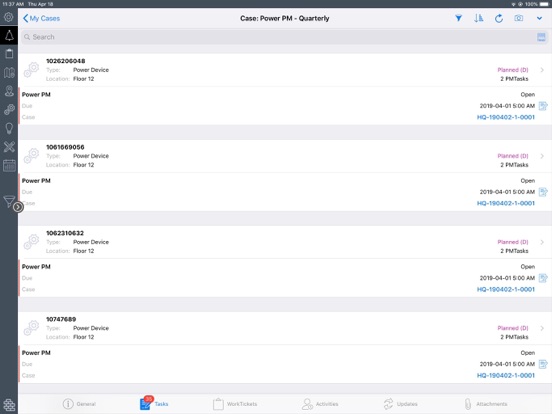552x414 pixels.
Task: Open the gears devices sidebar icon
Action: tap(9, 109)
